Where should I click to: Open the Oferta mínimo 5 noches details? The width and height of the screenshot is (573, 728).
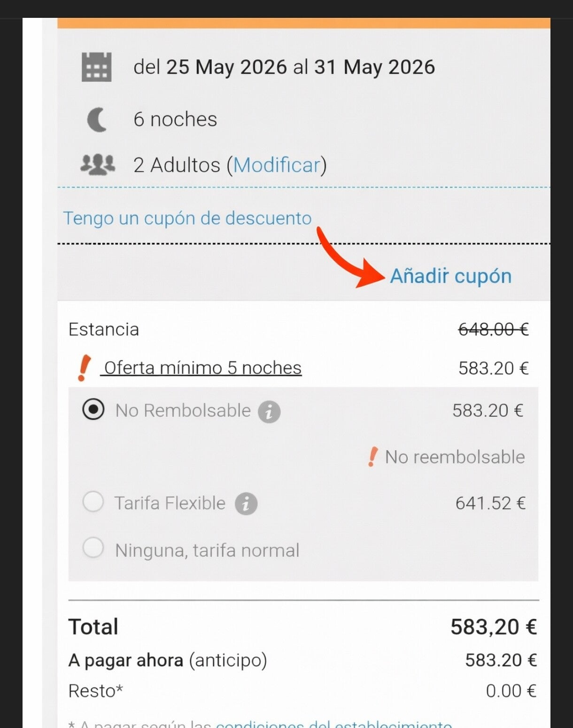[202, 368]
